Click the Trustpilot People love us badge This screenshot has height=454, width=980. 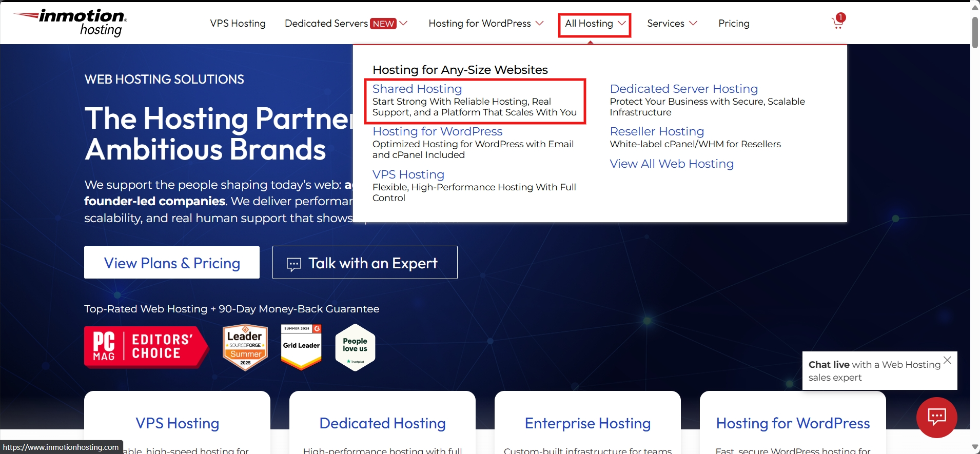click(x=355, y=348)
